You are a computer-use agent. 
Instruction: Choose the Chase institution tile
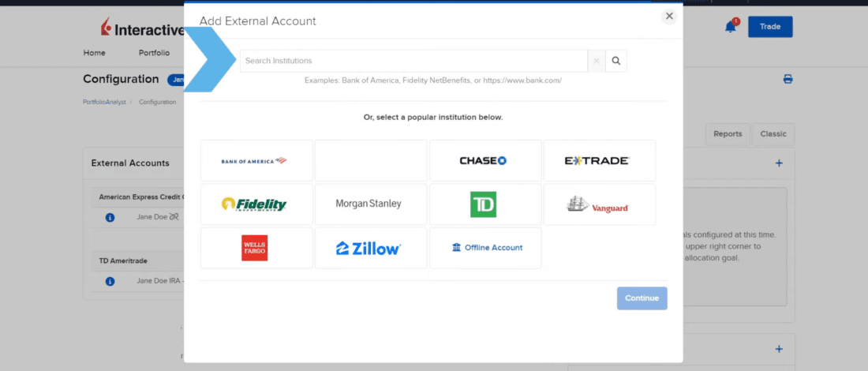(x=485, y=161)
